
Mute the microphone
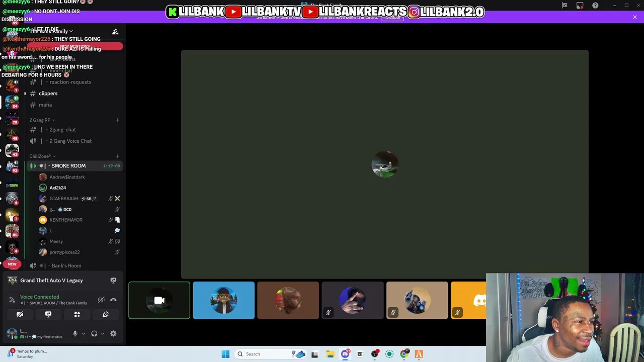[75, 333]
